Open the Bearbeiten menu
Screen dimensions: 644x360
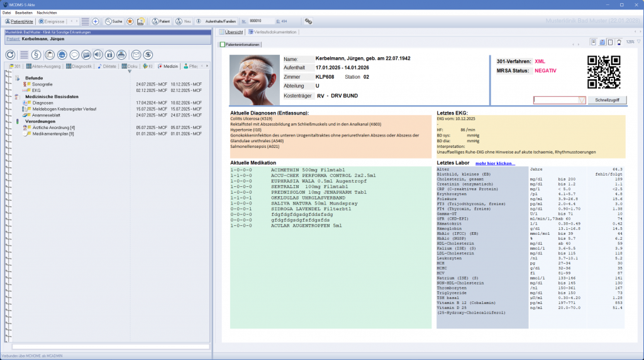tap(24, 13)
